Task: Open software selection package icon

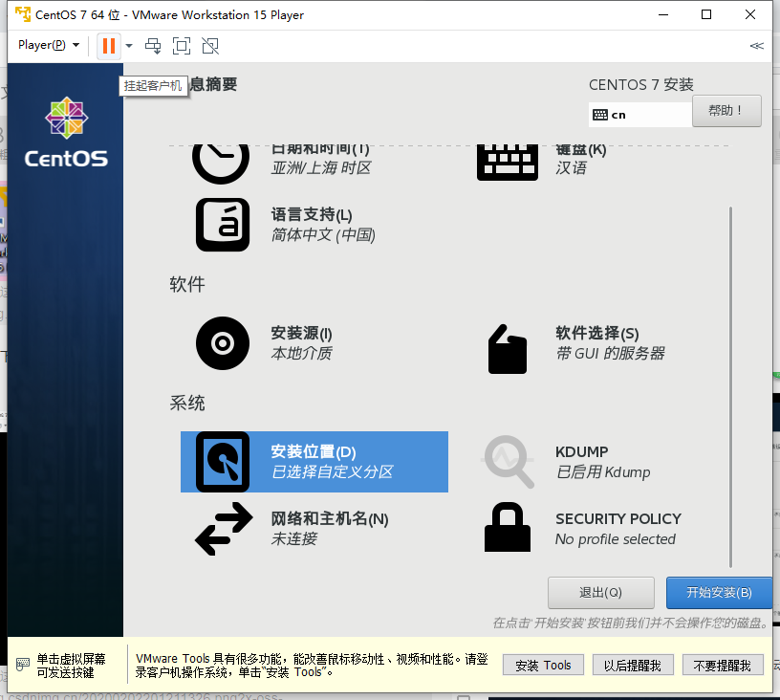Action: [x=508, y=349]
